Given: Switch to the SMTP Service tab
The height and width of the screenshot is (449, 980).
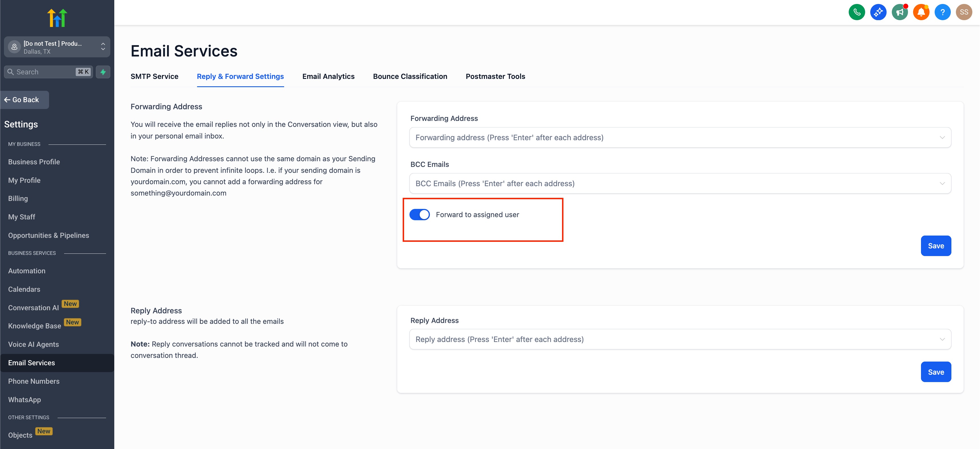Looking at the screenshot, I should point(155,77).
